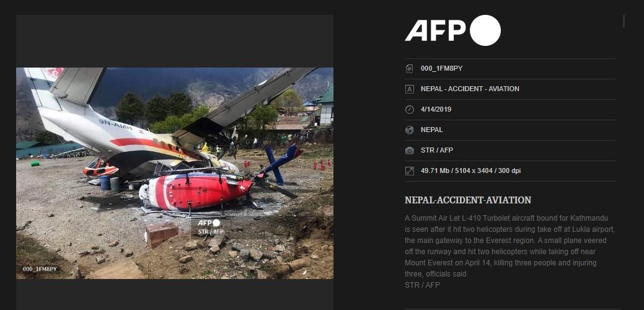This screenshot has height=310, width=644.
Task: Select the image ID 000_1FM8PY text
Action: tap(441, 69)
